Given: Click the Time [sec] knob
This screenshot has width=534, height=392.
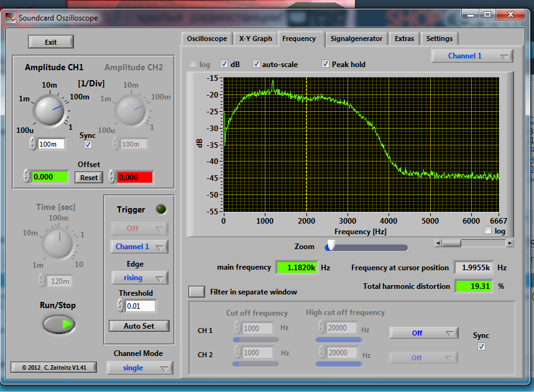Looking at the screenshot, I should pos(58,244).
